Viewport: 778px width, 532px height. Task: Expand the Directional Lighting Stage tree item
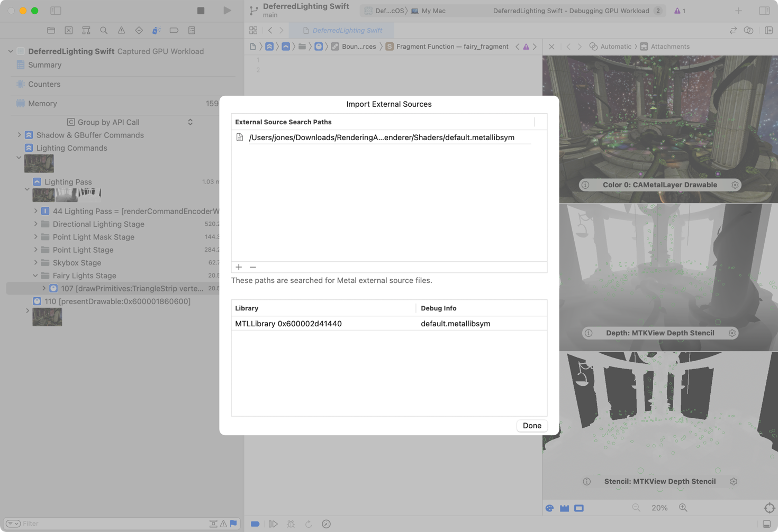click(x=35, y=224)
